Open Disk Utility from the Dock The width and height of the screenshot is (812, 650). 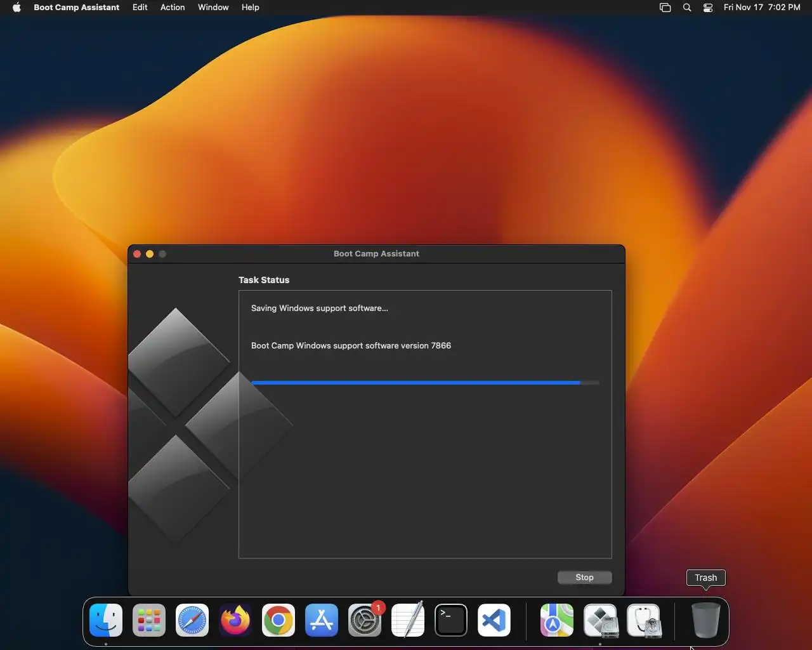(643, 620)
